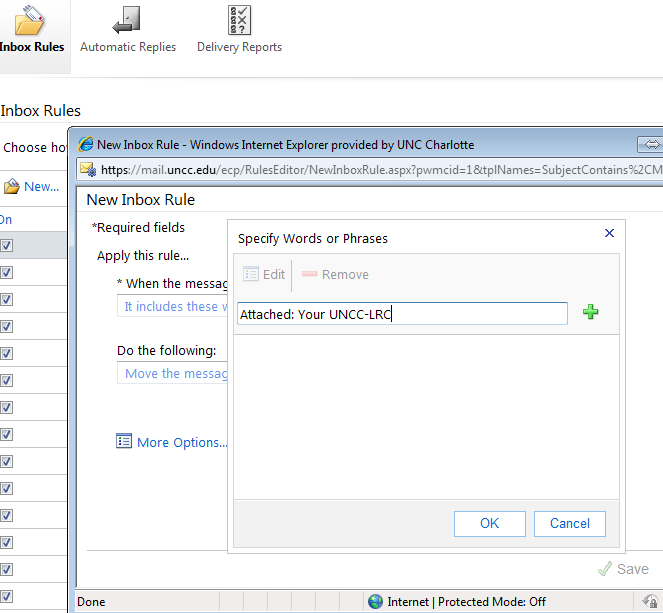Toggle the last visible rule checkbox
The height and width of the screenshot is (613, 663).
point(6,596)
